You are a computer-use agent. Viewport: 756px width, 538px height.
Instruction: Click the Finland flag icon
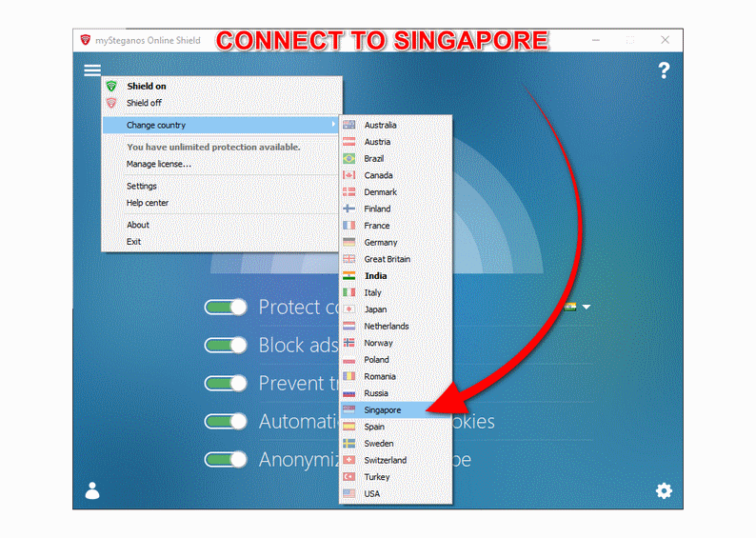click(349, 209)
